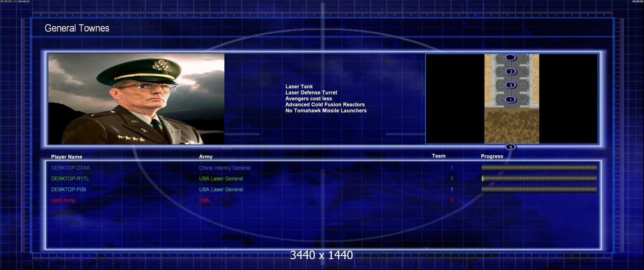
Task: Click team number 1 for DESKTOP-R1TL
Action: pyautogui.click(x=452, y=179)
